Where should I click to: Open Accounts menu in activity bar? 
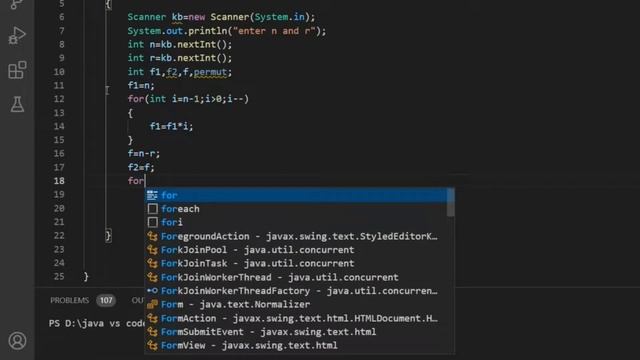(17, 341)
